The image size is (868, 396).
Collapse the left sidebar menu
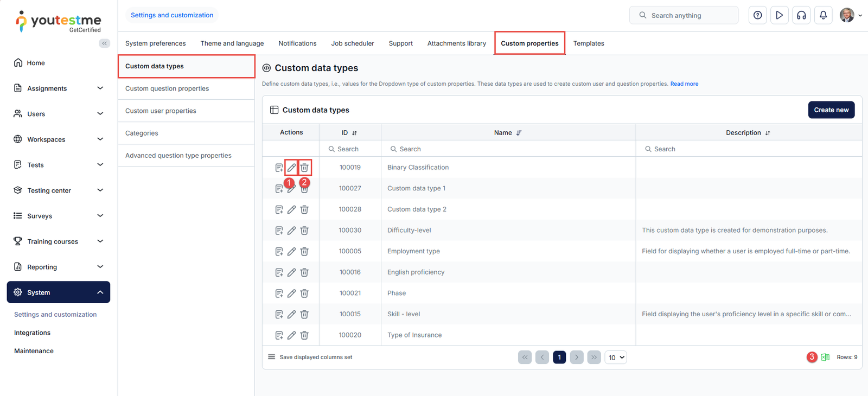click(104, 43)
